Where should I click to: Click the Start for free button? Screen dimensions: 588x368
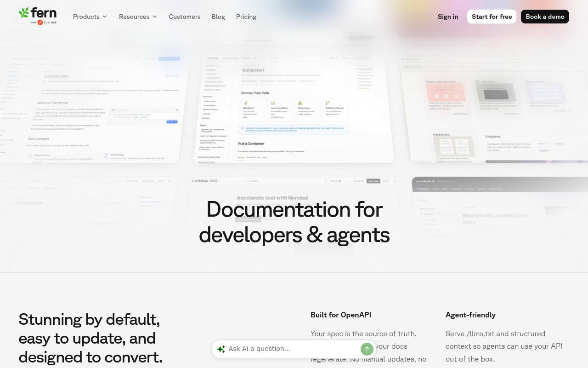492,17
